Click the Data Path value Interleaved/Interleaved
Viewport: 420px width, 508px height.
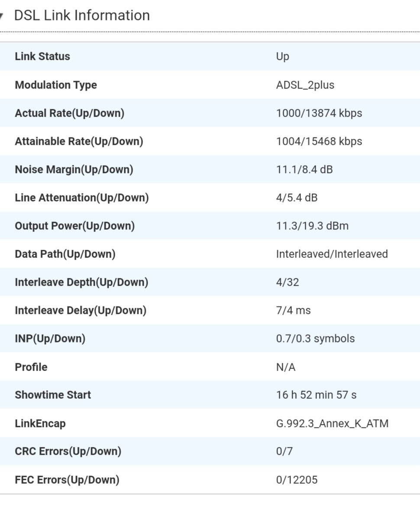click(x=332, y=254)
